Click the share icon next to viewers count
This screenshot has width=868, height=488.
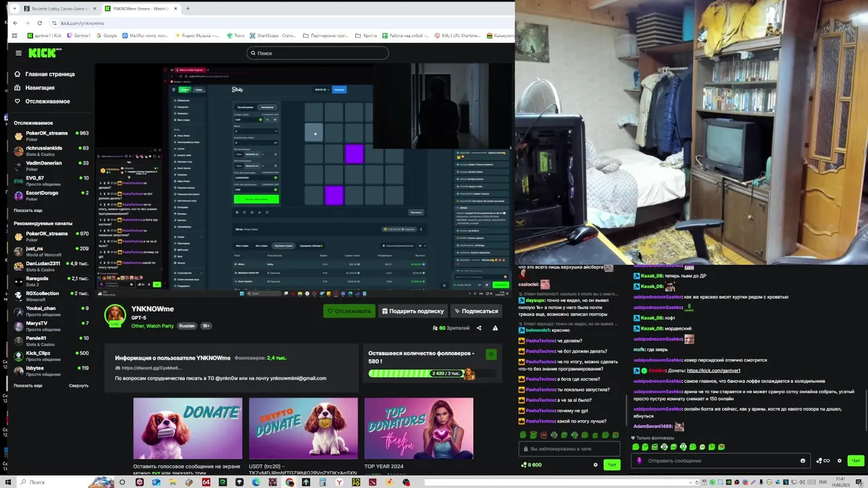pyautogui.click(x=479, y=328)
